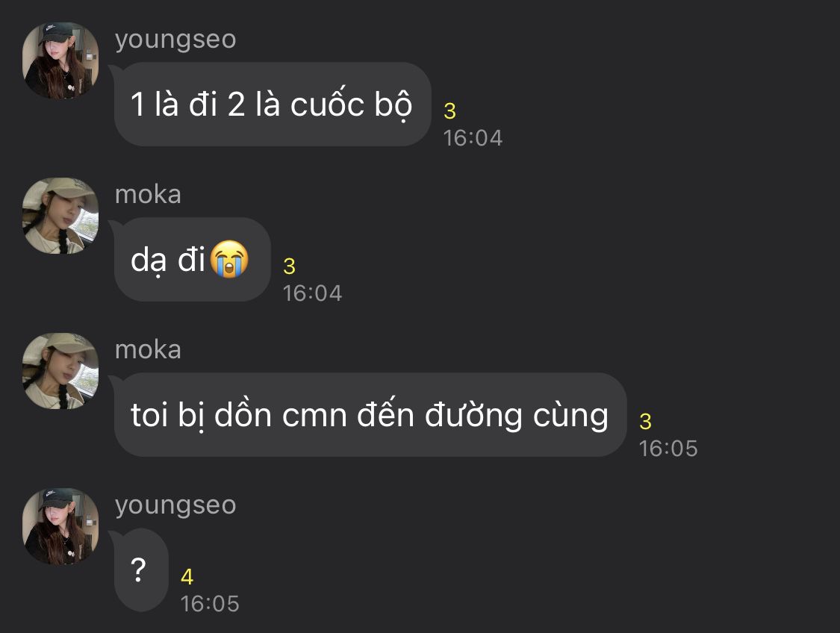Click the crying face emoji in moka's message
The width and height of the screenshot is (840, 633).
229,259
